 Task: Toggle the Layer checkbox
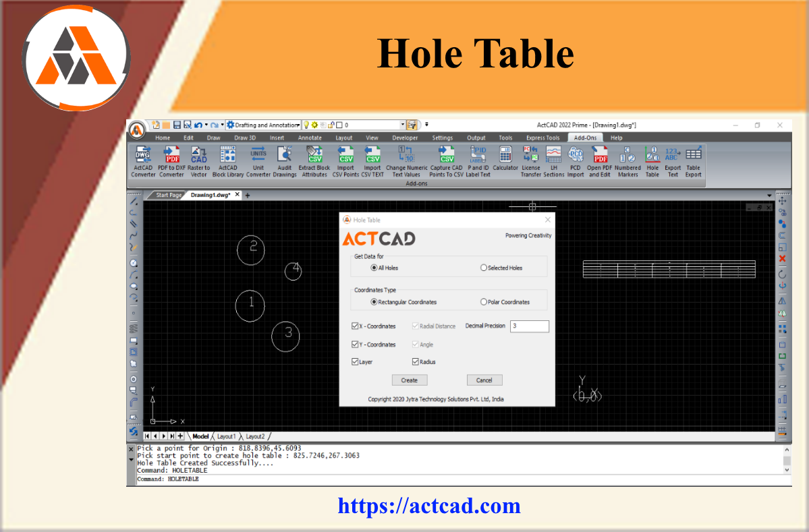click(x=355, y=361)
